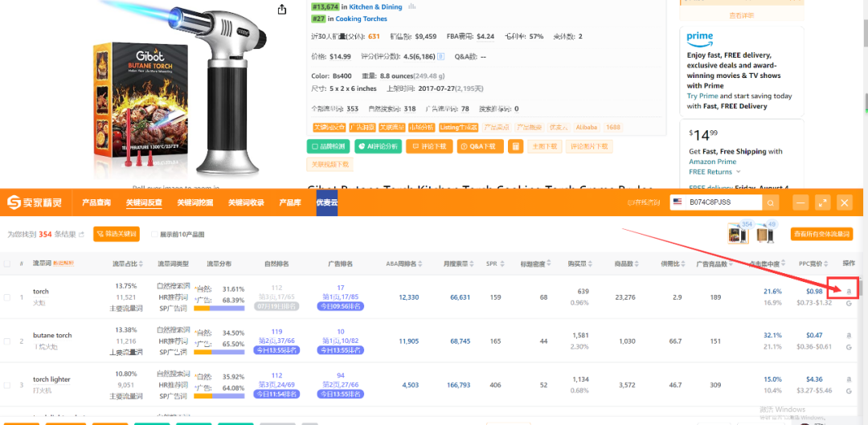Click the traffic distribution bar for butane torch
The height and width of the screenshot is (425, 868).
[x=219, y=352]
